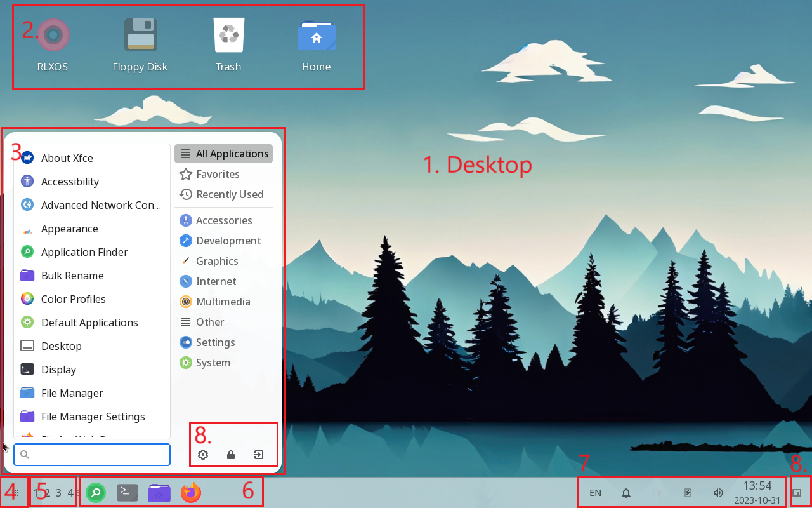The image size is (812, 508).
Task: Launch Bulk Rename from the applications list
Action: (x=72, y=276)
